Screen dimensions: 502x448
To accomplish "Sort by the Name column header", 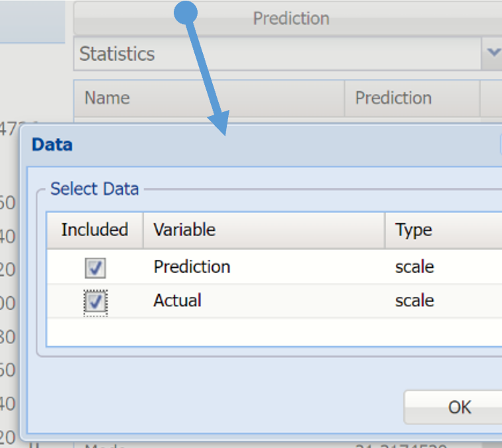I will point(209,98).
